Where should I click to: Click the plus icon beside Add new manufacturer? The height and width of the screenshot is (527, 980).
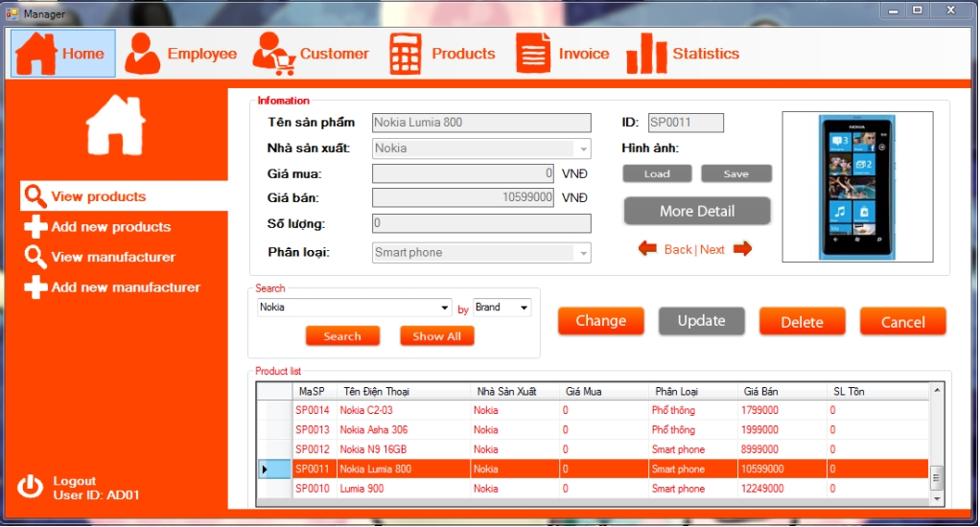[35, 287]
